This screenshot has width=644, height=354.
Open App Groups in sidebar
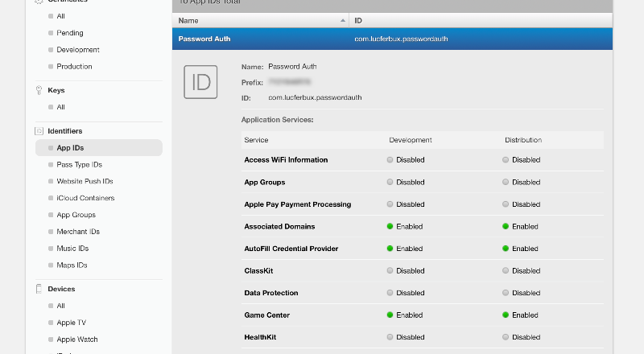click(x=76, y=215)
